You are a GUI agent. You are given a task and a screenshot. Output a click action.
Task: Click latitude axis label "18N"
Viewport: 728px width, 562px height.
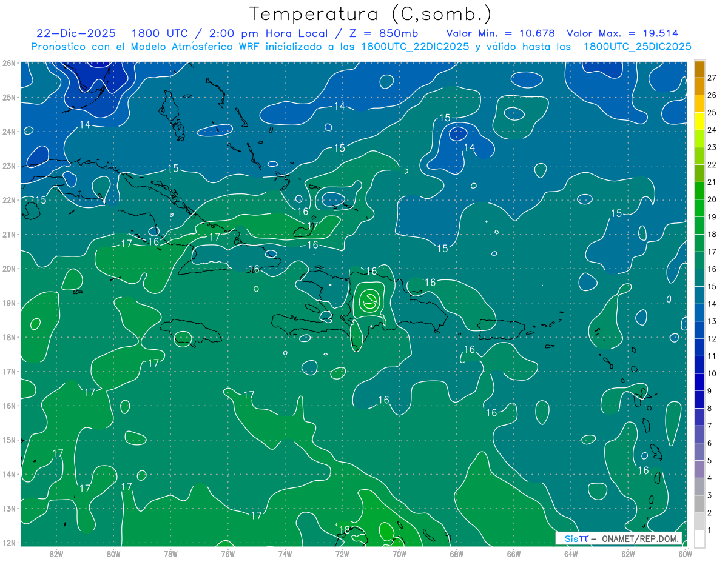(x=9, y=337)
